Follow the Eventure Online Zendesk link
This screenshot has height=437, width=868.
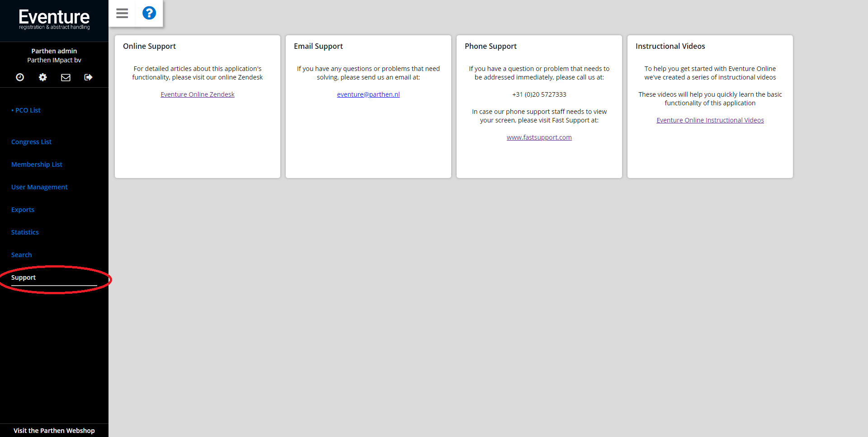(x=198, y=94)
